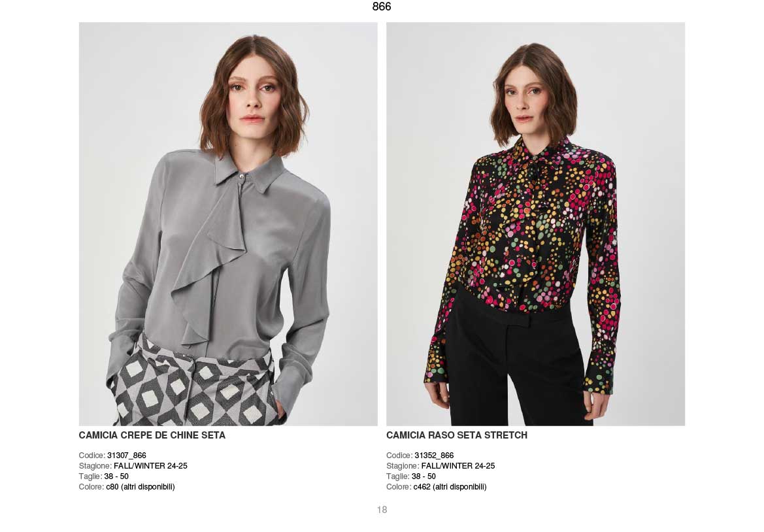The height and width of the screenshot is (532, 764).
Task: Select the CAMICIA RASO SETA STRETCH title
Action: (457, 435)
